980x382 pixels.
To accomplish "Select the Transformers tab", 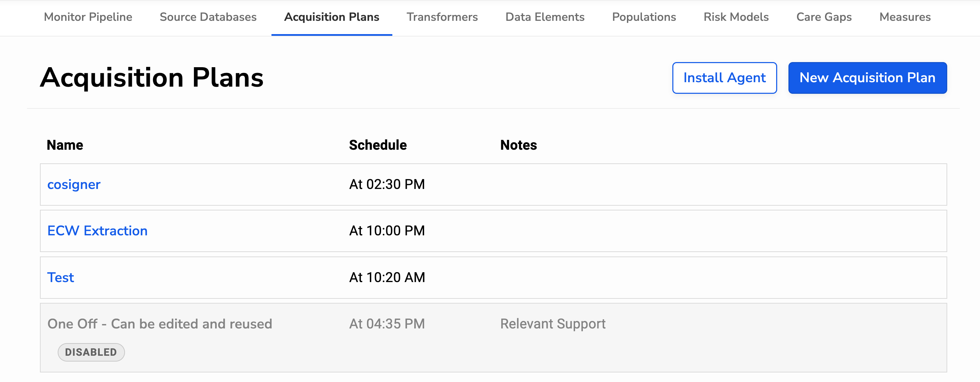I will tap(443, 17).
